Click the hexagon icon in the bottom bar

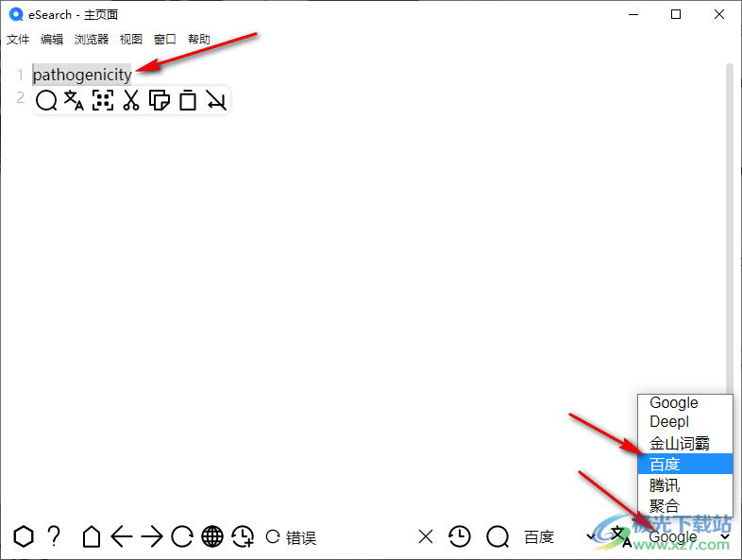pos(24,536)
